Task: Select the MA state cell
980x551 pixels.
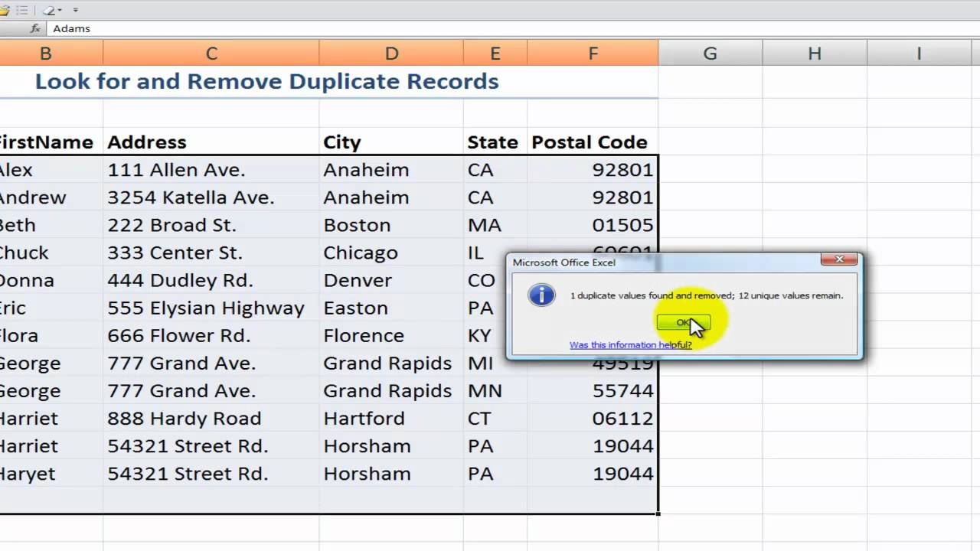Action: 495,225
